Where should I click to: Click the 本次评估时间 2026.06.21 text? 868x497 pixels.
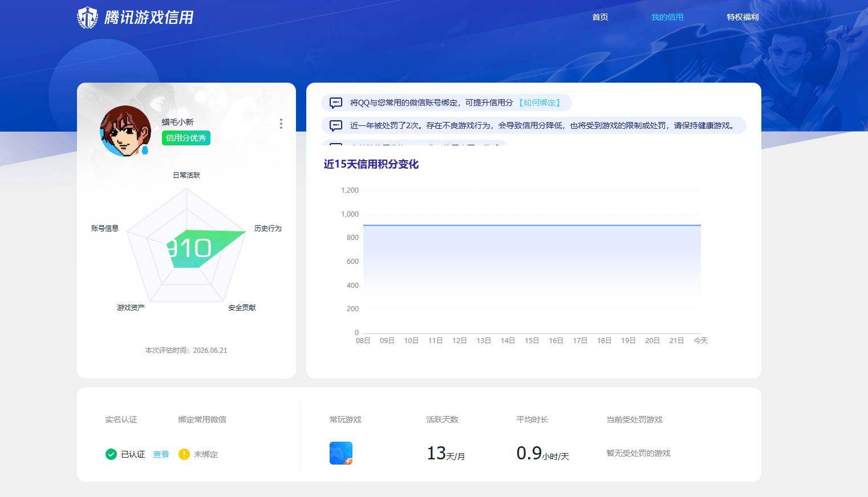[186, 351]
